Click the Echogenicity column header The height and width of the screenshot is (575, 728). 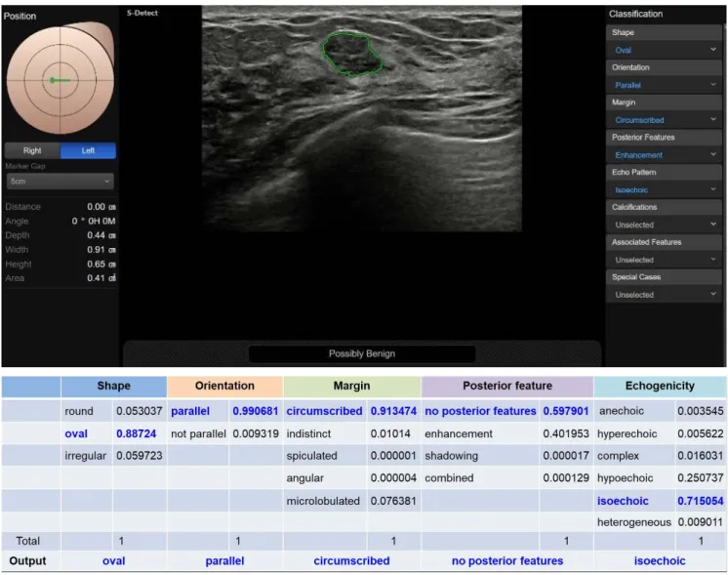pyautogui.click(x=660, y=386)
